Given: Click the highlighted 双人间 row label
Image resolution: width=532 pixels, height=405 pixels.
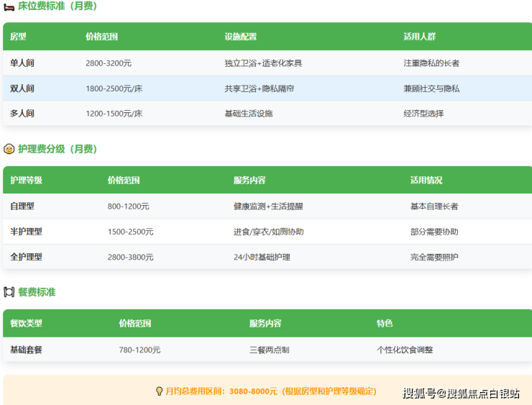Looking at the screenshot, I should [x=22, y=88].
